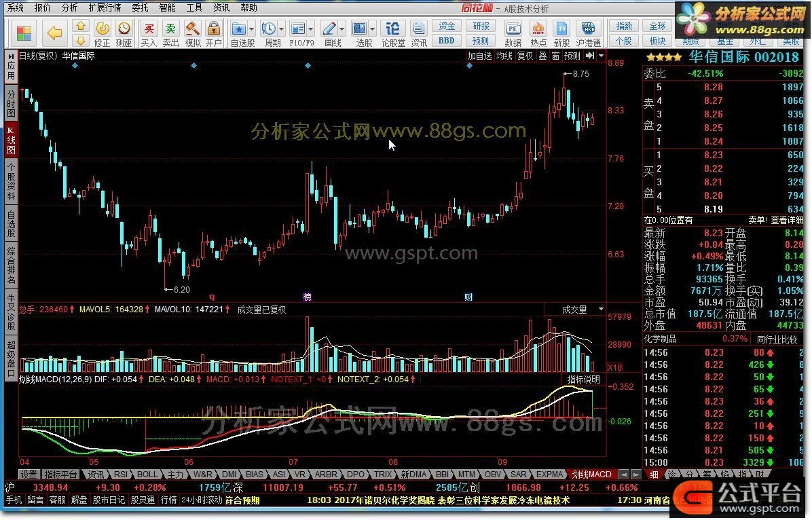Click the 买入 buy icon

(149, 34)
